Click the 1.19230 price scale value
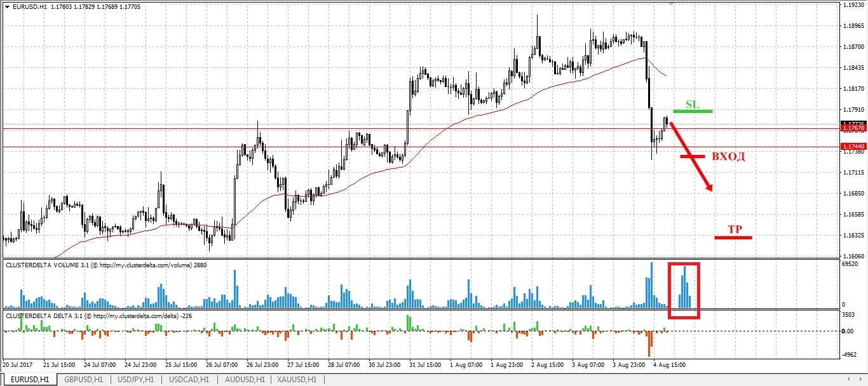Image resolution: width=868 pixels, height=386 pixels. pyautogui.click(x=853, y=5)
